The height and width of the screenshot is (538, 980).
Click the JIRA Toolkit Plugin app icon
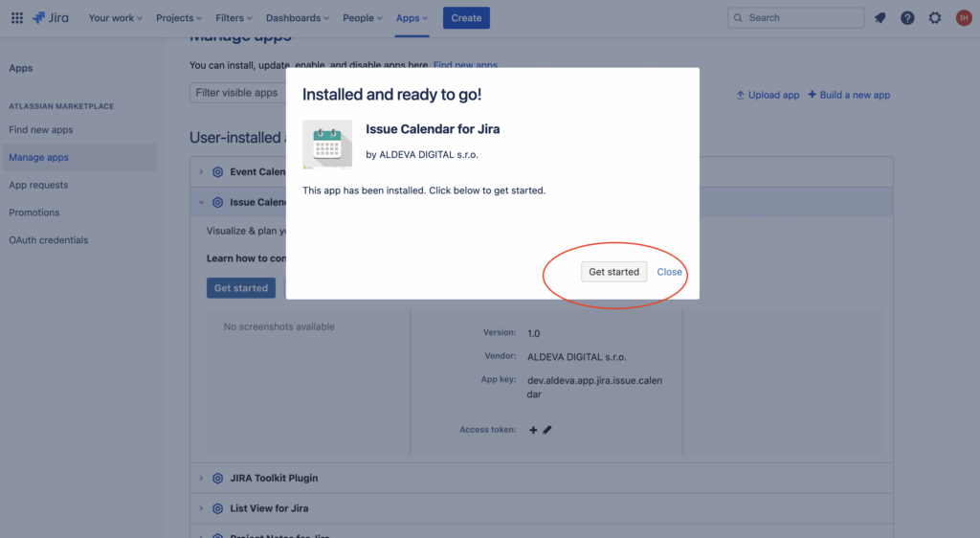pyautogui.click(x=217, y=479)
